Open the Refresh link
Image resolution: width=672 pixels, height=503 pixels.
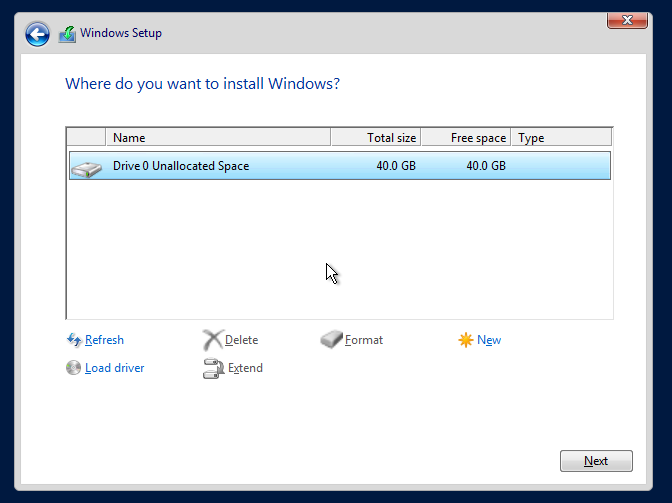pos(104,340)
